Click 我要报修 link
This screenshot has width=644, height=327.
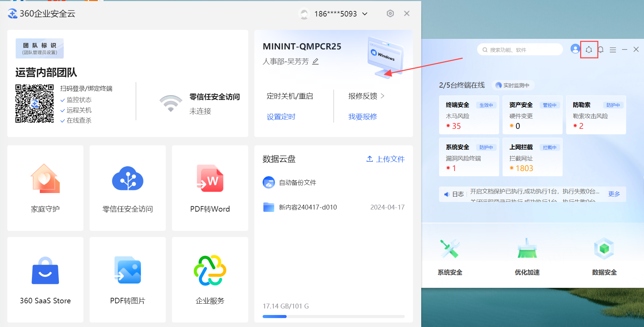click(x=363, y=117)
